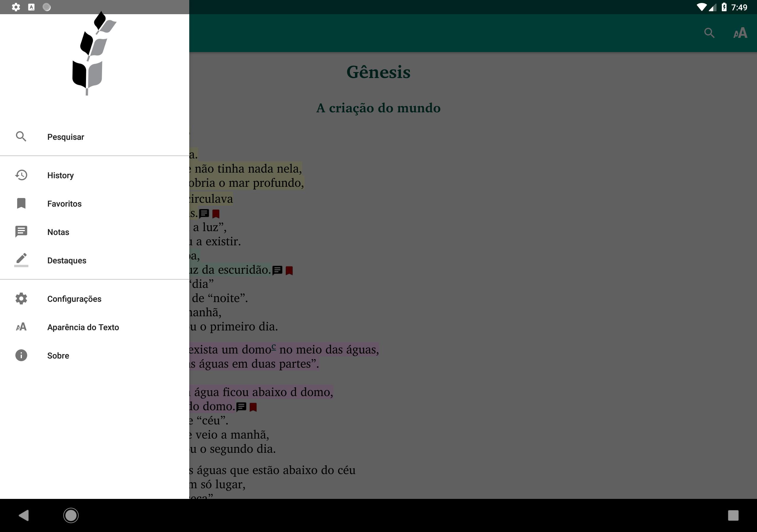Tap the Android recent apps button

click(733, 515)
